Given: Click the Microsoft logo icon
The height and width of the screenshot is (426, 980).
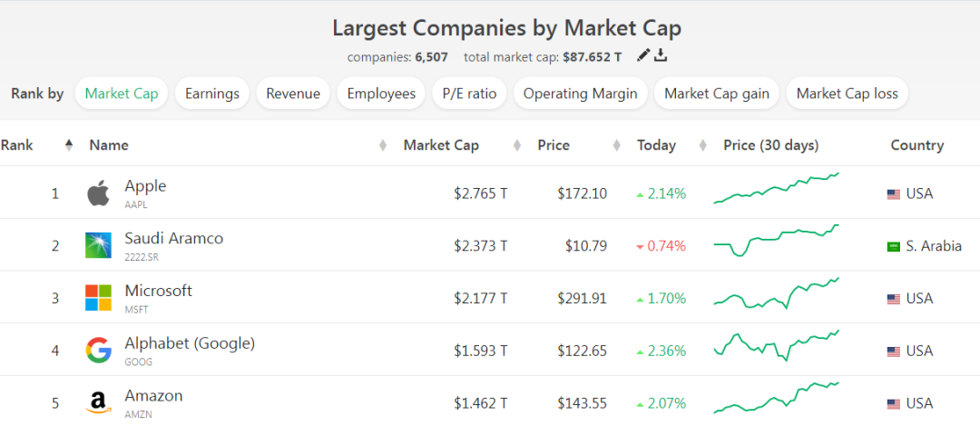Looking at the screenshot, I should point(98,298).
